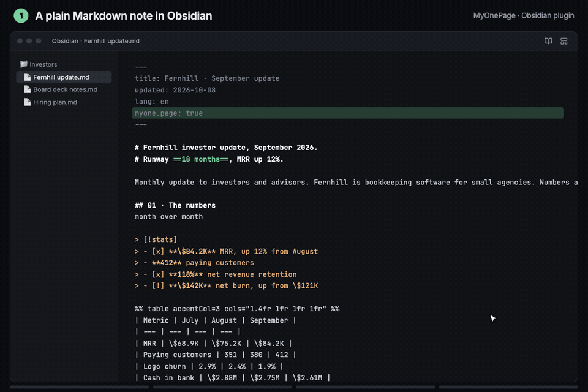Click 'MRR up 12%.' in the Runway heading
This screenshot has width=588, height=392.
click(260, 159)
